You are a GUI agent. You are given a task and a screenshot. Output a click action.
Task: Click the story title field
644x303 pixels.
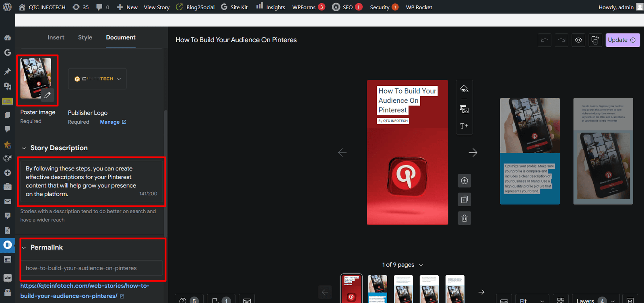pyautogui.click(x=236, y=40)
